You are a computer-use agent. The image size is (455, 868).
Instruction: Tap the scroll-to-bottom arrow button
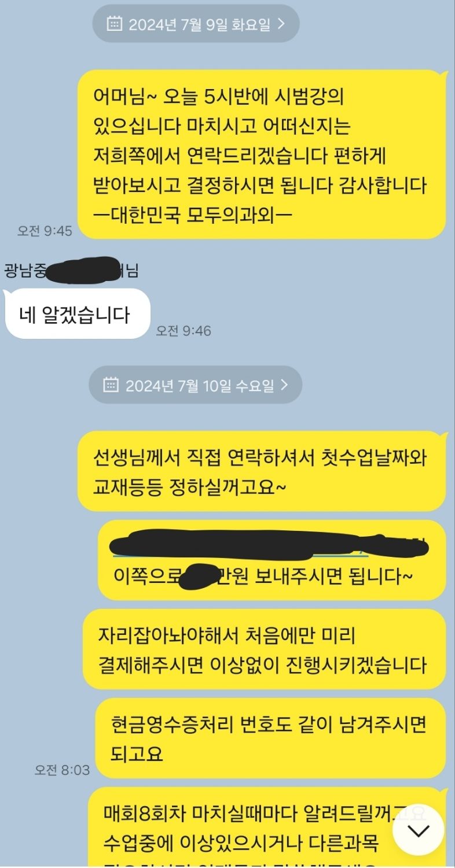418,830
